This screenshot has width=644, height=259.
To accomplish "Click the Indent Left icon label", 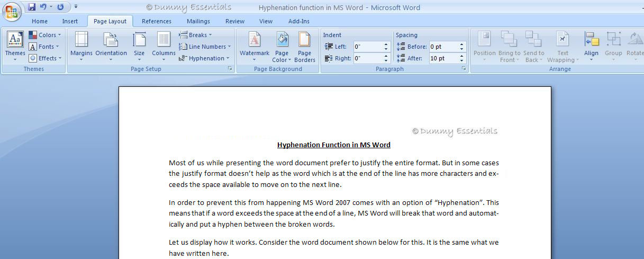I will [x=336, y=47].
